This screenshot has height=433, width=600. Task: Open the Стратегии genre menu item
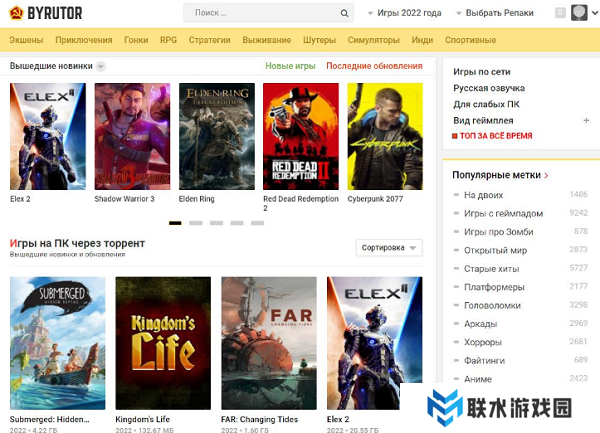pyautogui.click(x=209, y=40)
